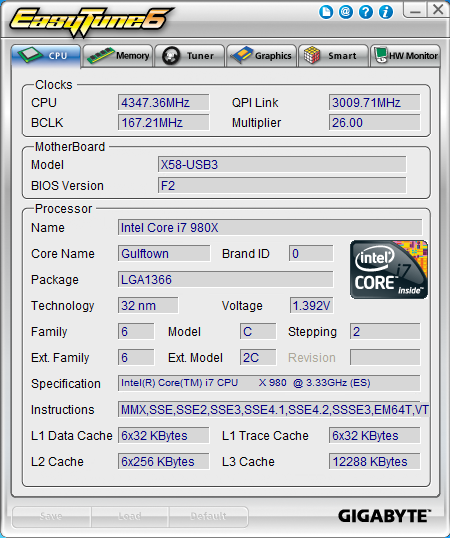Click the Instructions field listing MMX,SSE

point(273,410)
